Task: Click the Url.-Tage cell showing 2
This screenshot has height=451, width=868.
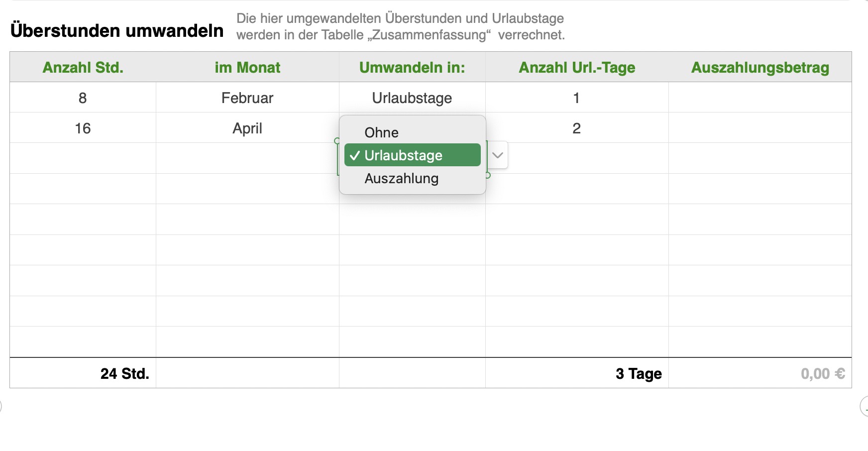Action: (576, 128)
